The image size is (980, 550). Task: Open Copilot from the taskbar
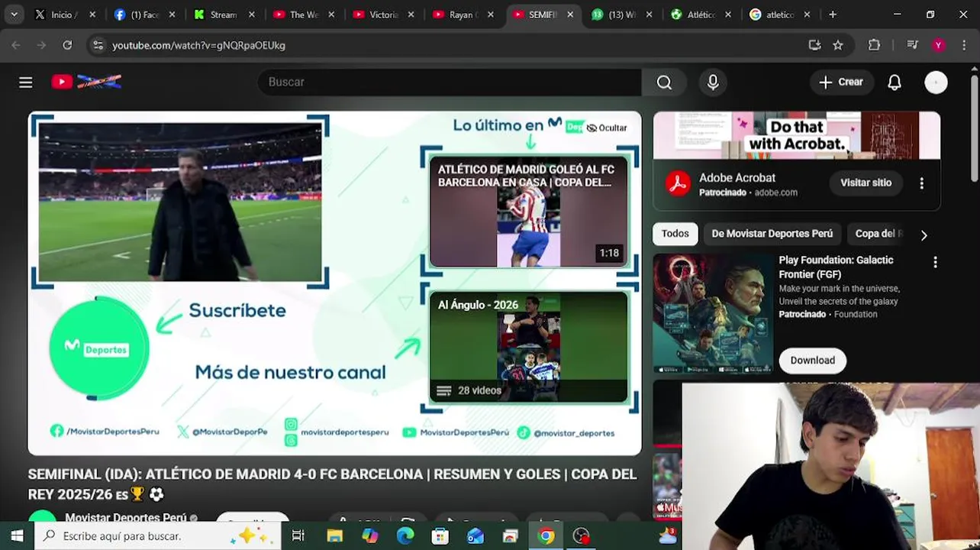point(370,535)
